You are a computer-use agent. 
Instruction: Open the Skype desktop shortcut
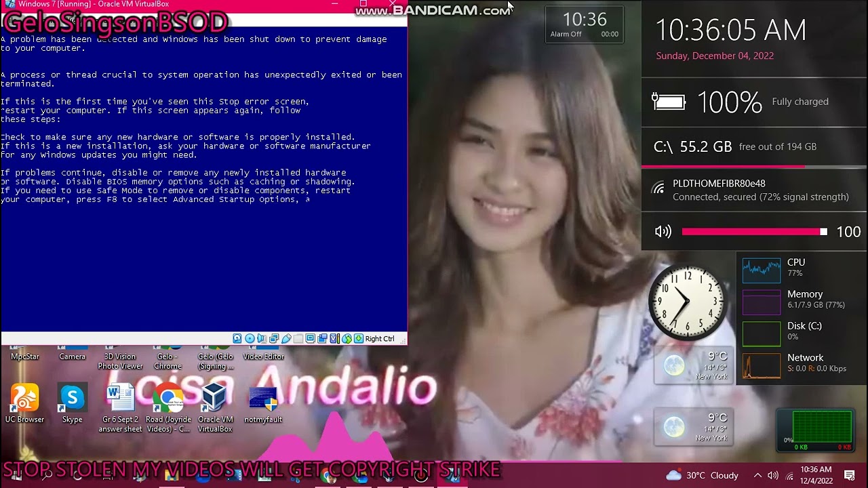click(x=72, y=403)
